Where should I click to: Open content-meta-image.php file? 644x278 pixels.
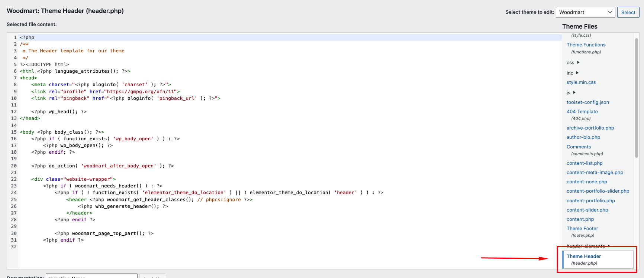(x=595, y=173)
